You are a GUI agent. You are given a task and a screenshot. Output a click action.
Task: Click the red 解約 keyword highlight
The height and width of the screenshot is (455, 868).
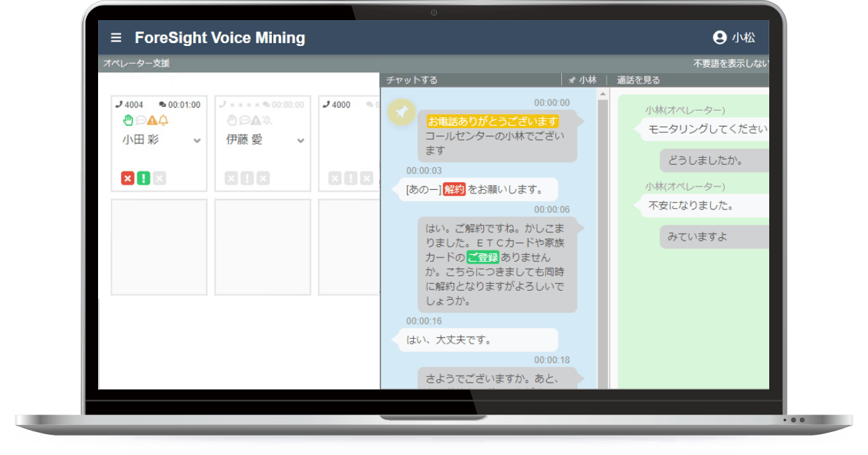pyautogui.click(x=453, y=189)
